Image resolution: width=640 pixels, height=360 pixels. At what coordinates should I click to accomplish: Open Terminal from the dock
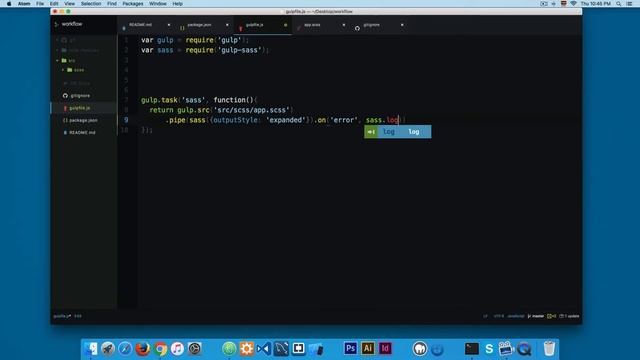coord(471,349)
